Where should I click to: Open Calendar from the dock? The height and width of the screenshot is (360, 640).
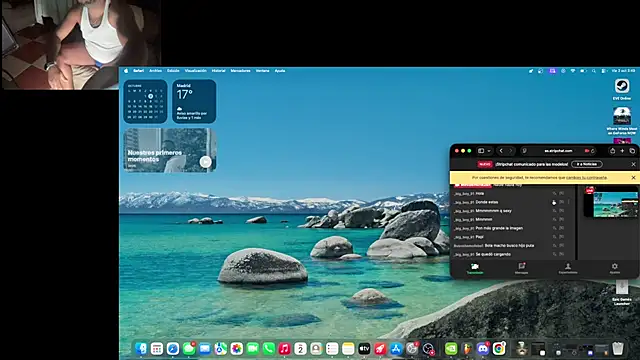(x=300, y=349)
